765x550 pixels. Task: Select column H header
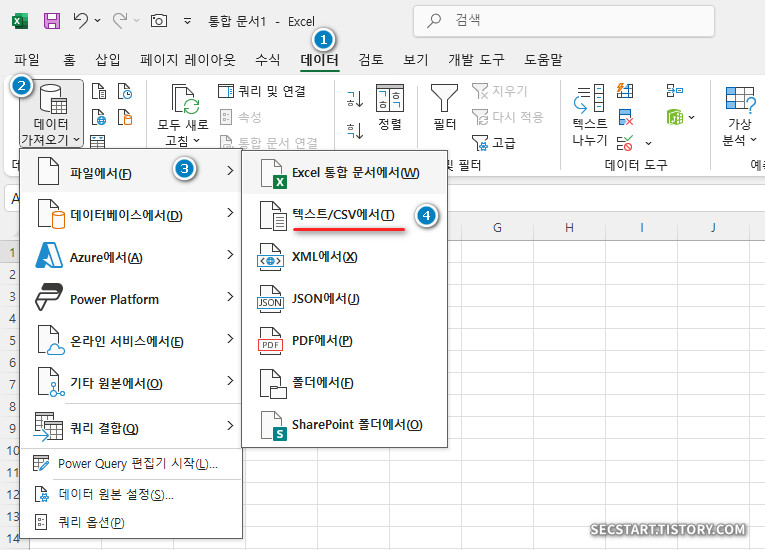coord(569,227)
